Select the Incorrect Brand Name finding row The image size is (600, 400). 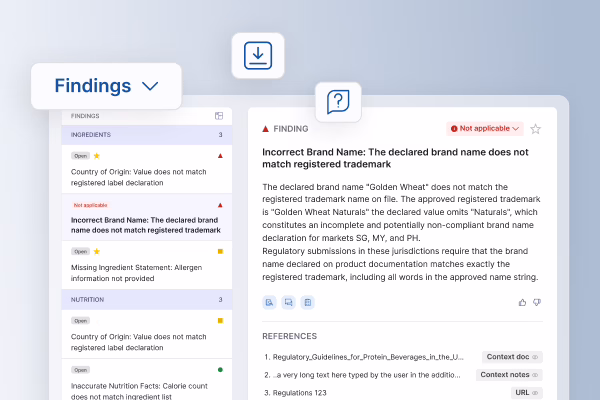[x=147, y=217]
